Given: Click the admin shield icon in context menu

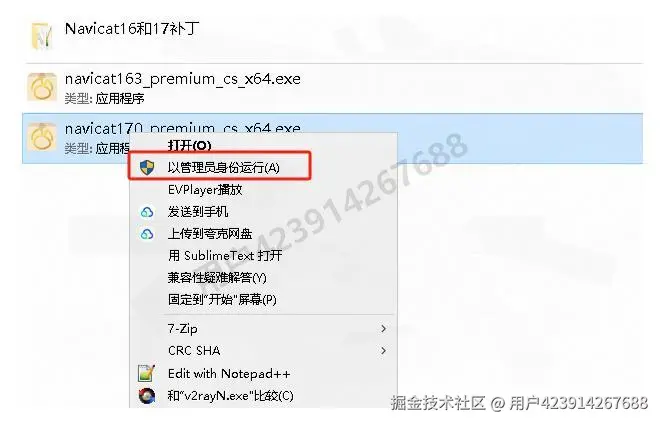Looking at the screenshot, I should point(147,167).
